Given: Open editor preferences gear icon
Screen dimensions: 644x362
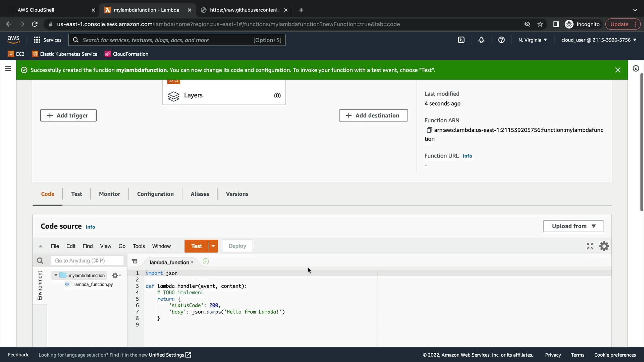Looking at the screenshot, I should [x=604, y=246].
